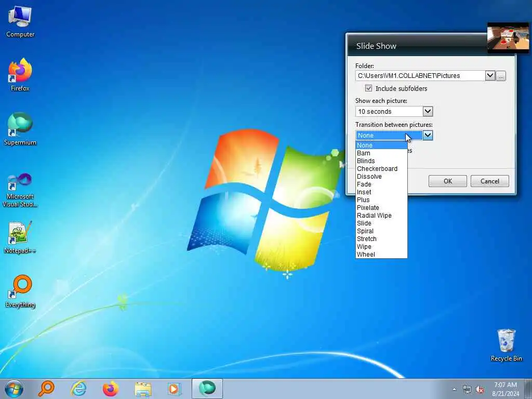Select the Everything desktop shortcut
This screenshot has height=399, width=532.
click(x=20, y=291)
